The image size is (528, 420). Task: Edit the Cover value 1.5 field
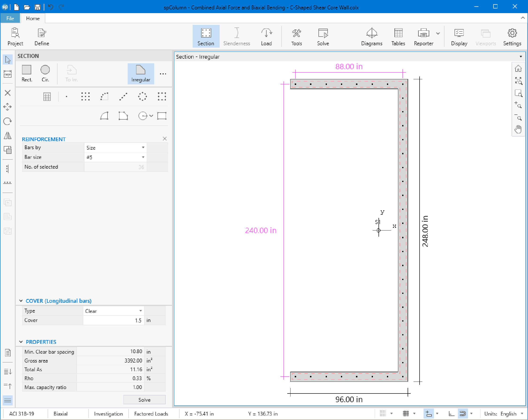[x=113, y=320]
